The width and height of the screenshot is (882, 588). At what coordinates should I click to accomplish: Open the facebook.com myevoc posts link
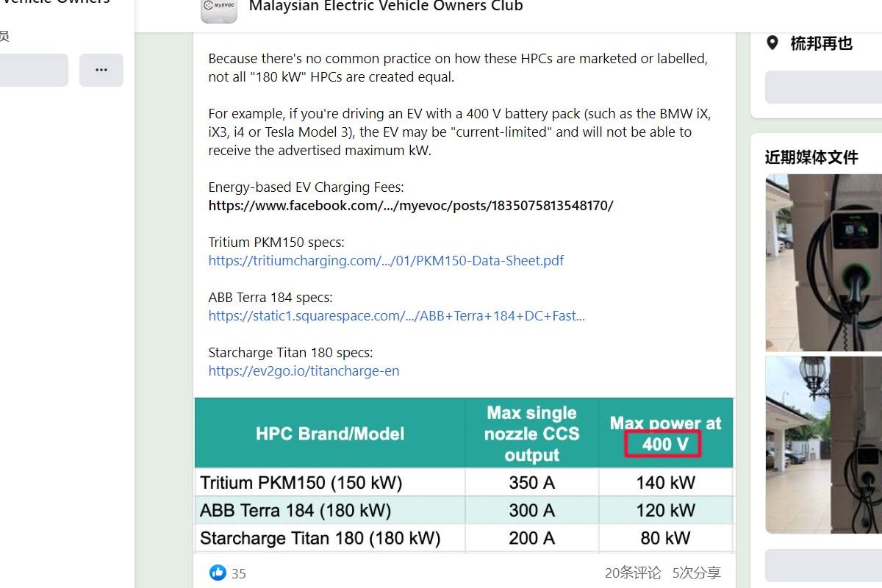(410, 206)
